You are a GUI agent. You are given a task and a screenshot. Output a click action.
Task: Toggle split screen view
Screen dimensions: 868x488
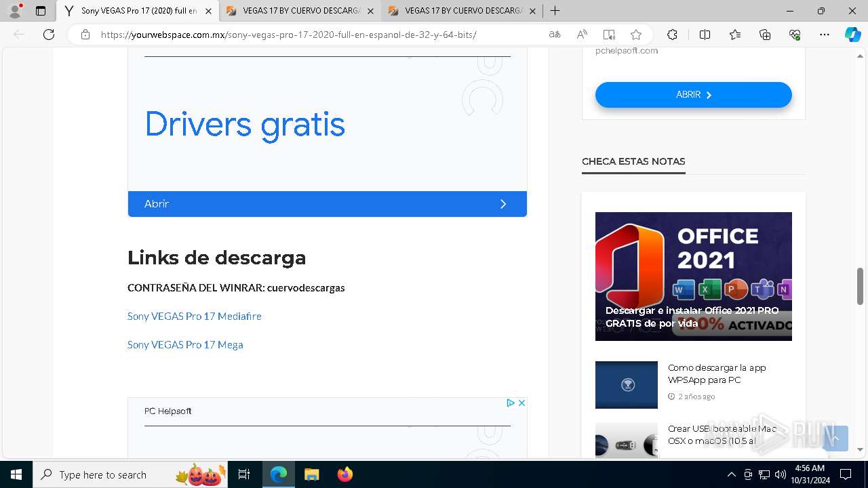(x=705, y=35)
